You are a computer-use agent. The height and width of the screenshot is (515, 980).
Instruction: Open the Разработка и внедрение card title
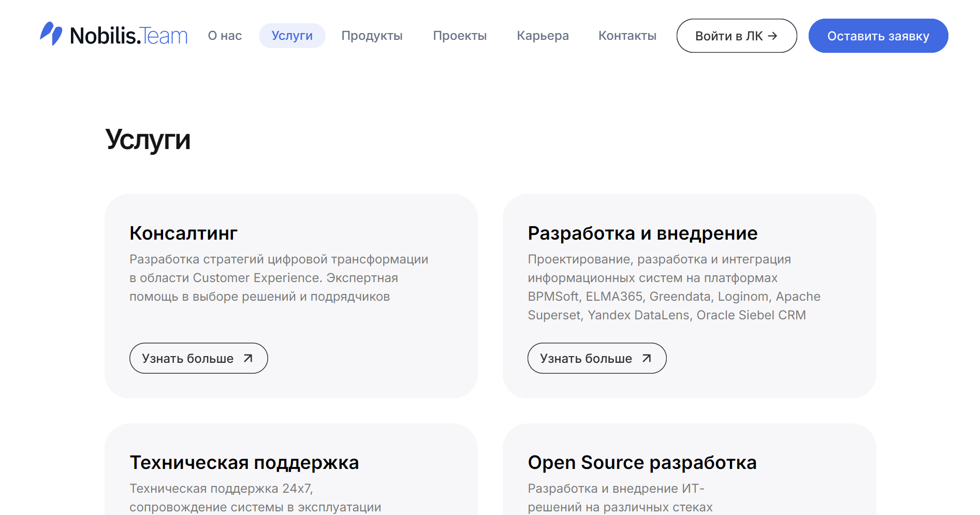[x=642, y=232]
